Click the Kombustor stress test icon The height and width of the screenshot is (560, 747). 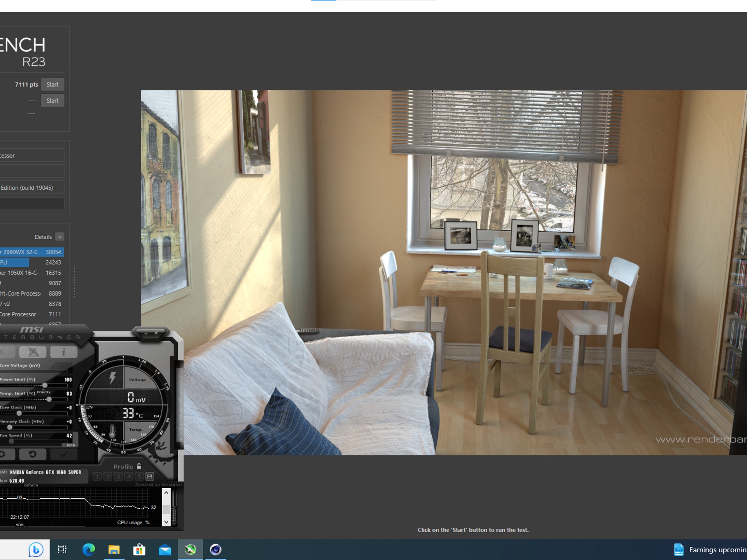(x=33, y=352)
